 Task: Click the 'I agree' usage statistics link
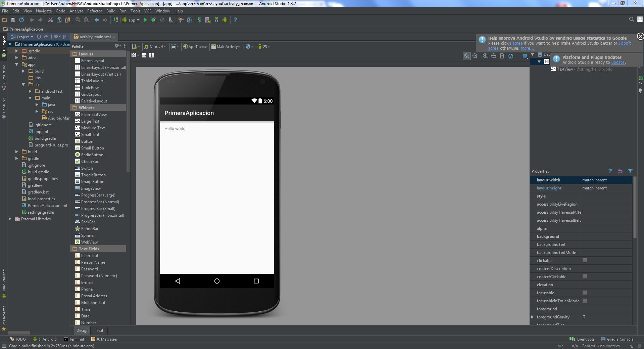(x=516, y=43)
